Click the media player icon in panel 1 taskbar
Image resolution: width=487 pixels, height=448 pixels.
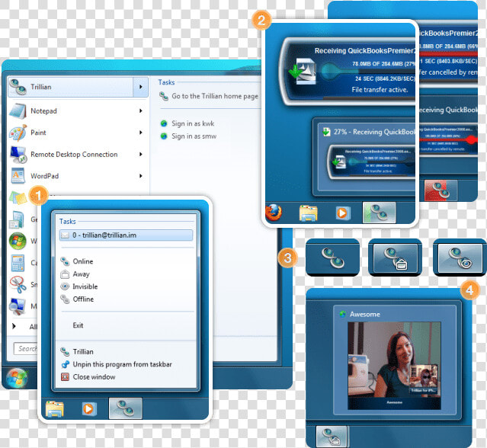(x=89, y=408)
